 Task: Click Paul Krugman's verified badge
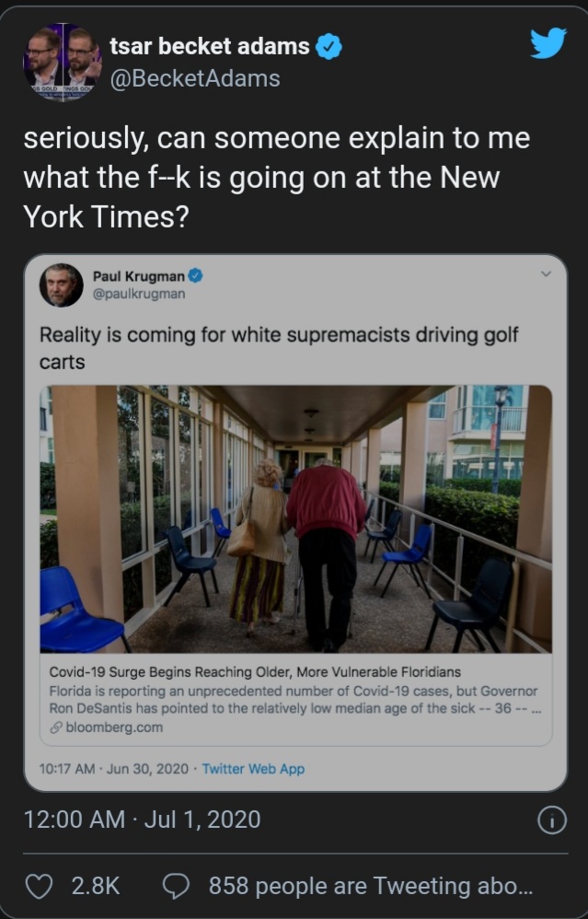tap(195, 275)
